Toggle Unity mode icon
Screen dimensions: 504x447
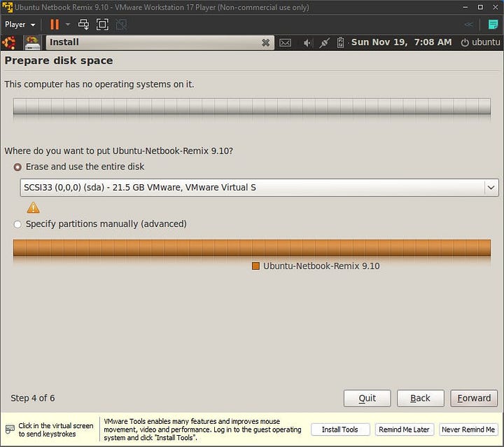(121, 25)
